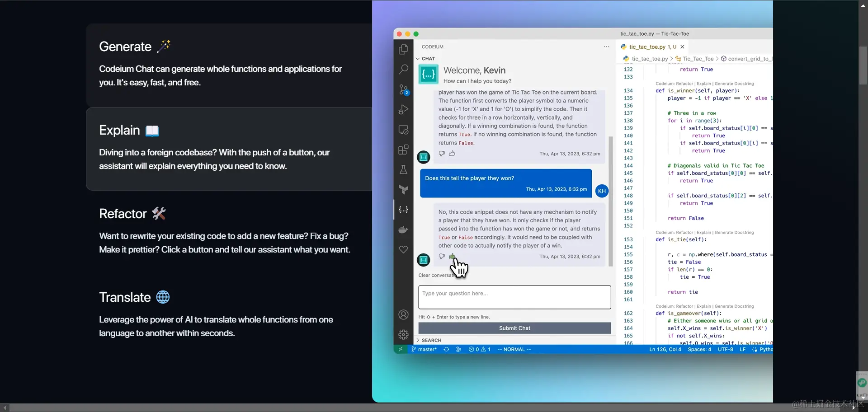
Task: Click the CODEIUM panel title
Action: click(433, 47)
